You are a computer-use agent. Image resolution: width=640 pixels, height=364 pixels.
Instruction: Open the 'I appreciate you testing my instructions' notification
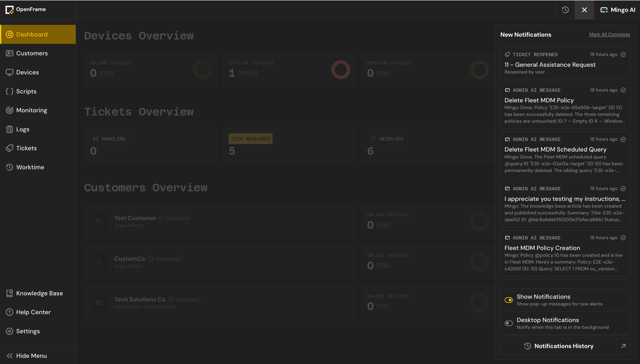pyautogui.click(x=565, y=204)
